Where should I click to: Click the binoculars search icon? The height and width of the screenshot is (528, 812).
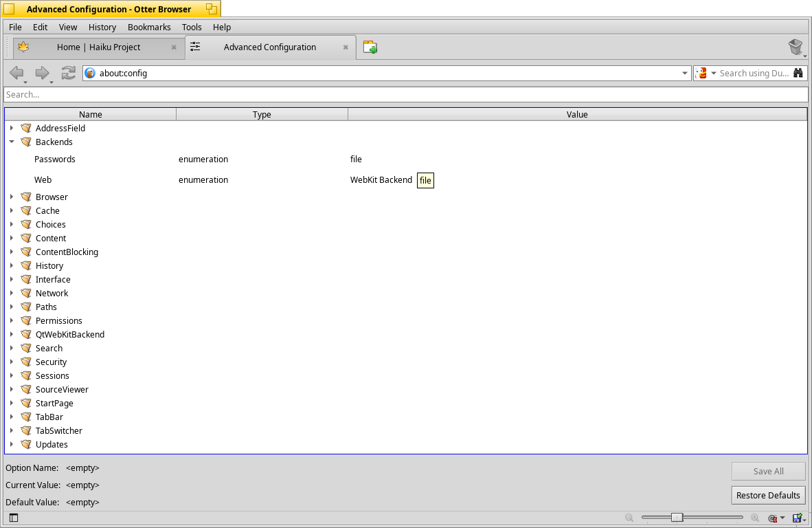(798, 73)
